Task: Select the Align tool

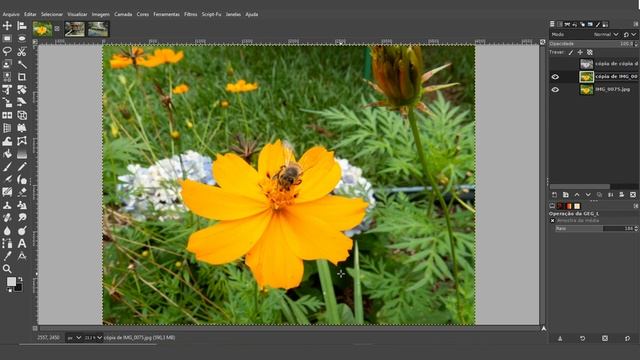Action: click(x=22, y=26)
